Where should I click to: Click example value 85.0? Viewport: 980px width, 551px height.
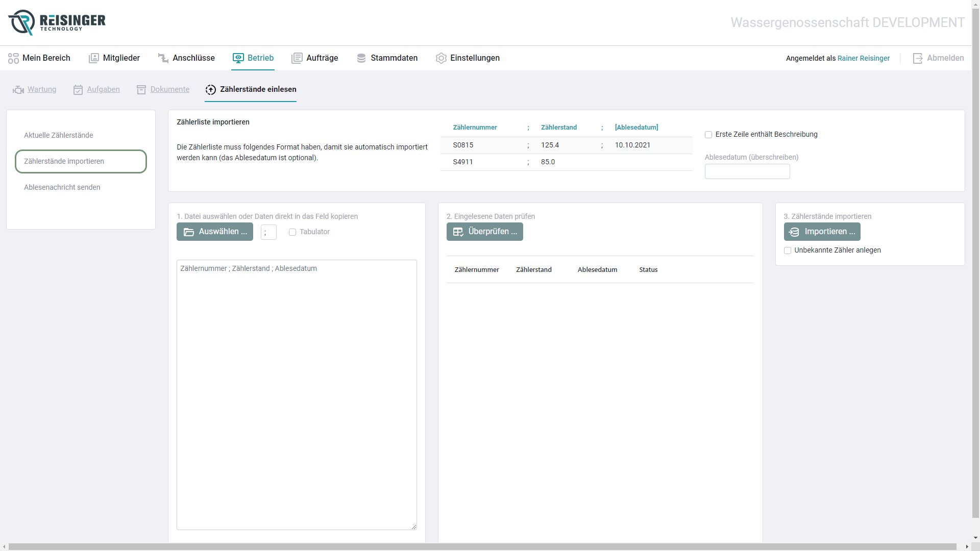coord(548,162)
